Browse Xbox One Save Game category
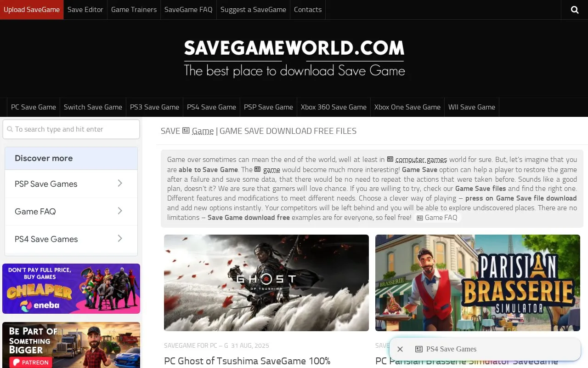This screenshot has width=588, height=368. pyautogui.click(x=407, y=107)
